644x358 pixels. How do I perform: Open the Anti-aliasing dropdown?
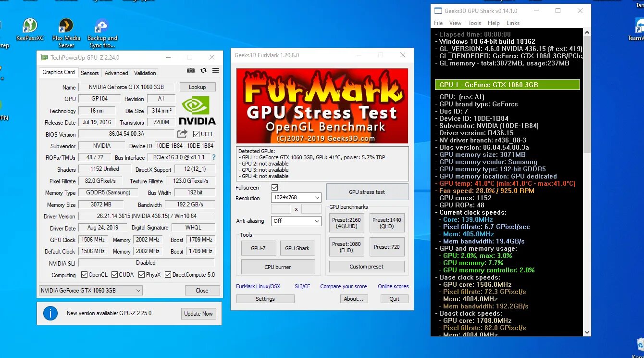tap(296, 221)
